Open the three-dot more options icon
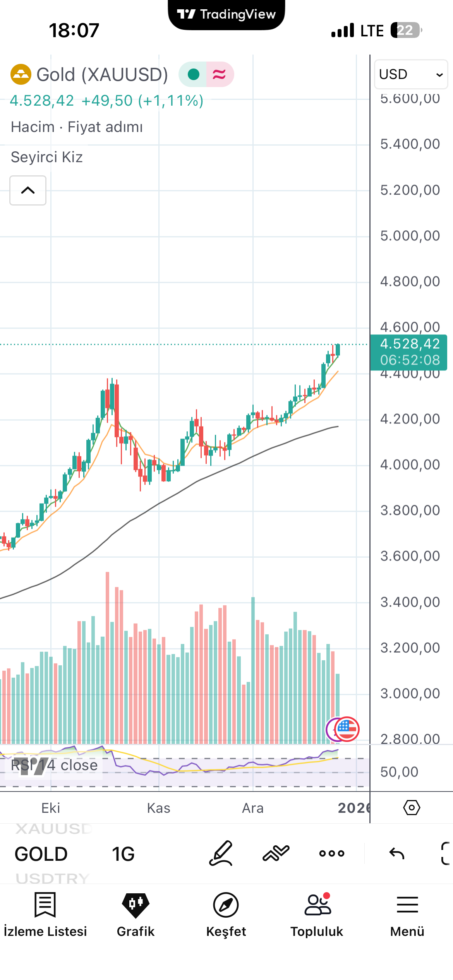 click(x=332, y=853)
